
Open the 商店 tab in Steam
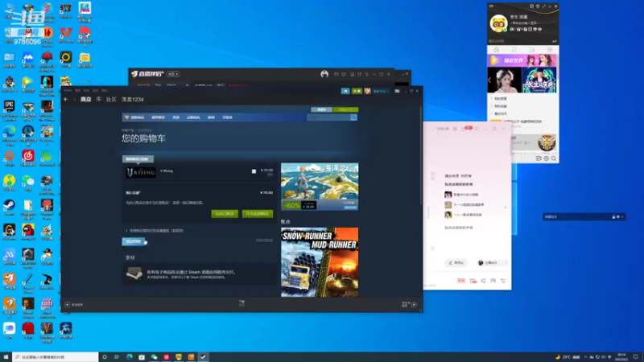point(86,99)
